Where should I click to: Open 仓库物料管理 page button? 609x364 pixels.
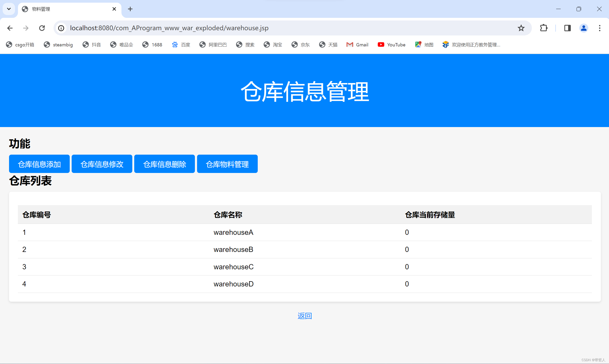227,164
